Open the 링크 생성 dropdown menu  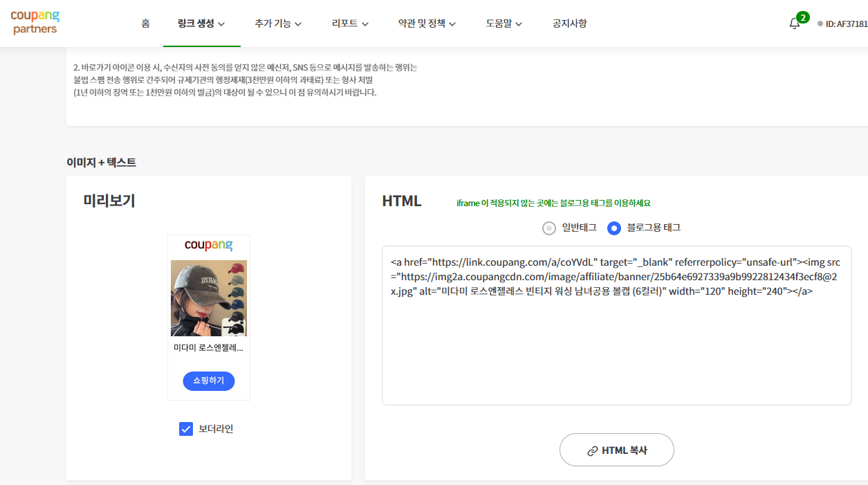[x=197, y=23]
